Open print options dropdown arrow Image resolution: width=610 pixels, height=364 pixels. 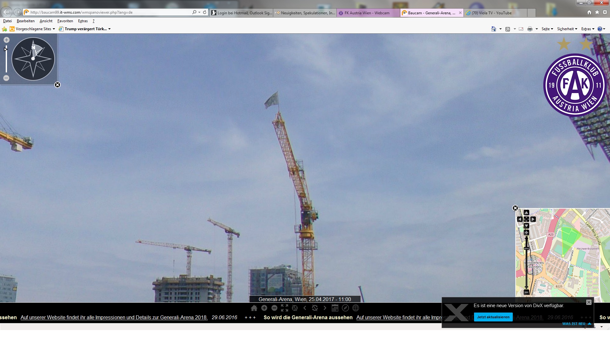(537, 29)
